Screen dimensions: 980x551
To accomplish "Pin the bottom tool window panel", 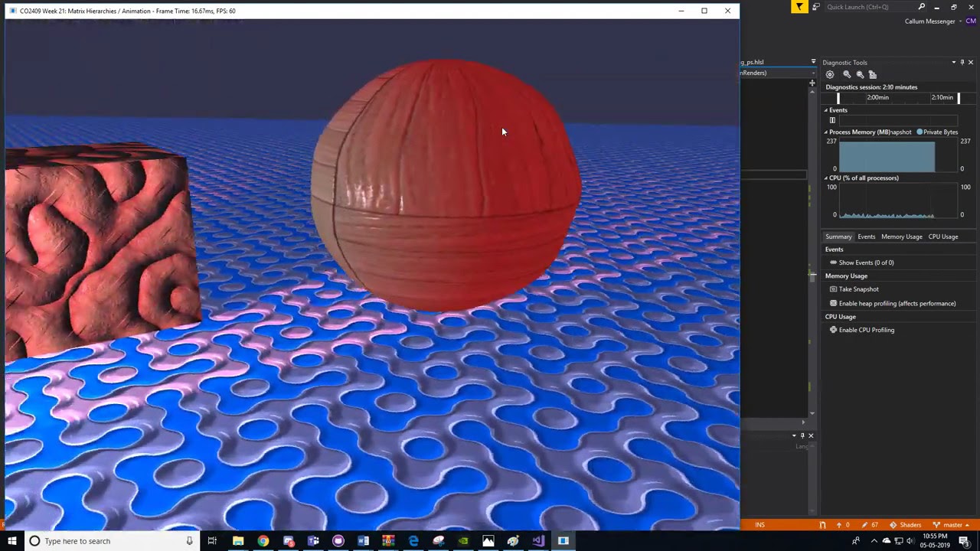I will click(x=802, y=435).
